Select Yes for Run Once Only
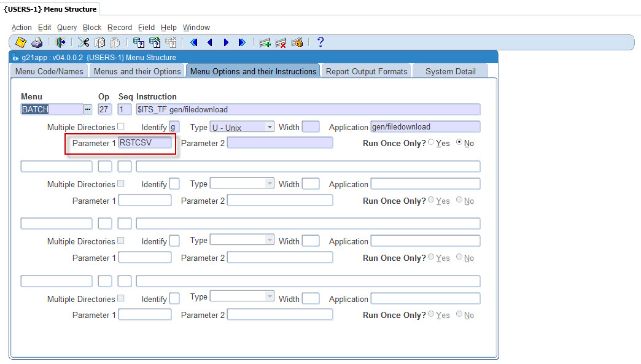The image size is (641, 364). click(x=431, y=143)
